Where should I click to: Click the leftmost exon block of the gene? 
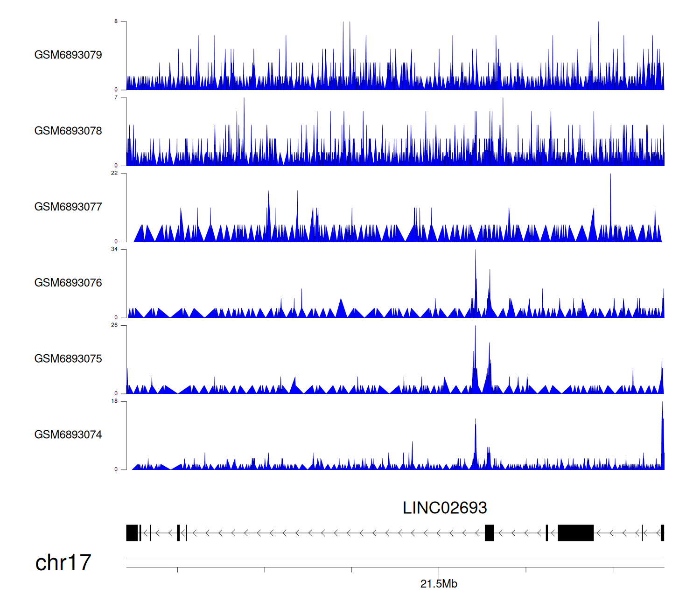[132, 533]
